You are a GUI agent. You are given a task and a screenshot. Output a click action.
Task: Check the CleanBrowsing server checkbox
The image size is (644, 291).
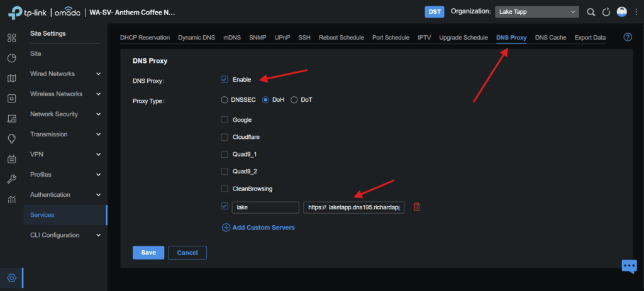coord(225,189)
